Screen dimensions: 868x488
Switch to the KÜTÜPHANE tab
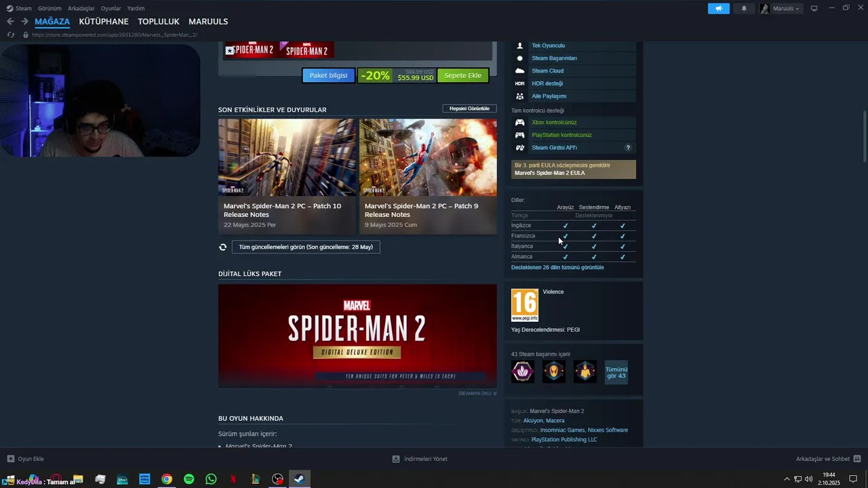[104, 22]
